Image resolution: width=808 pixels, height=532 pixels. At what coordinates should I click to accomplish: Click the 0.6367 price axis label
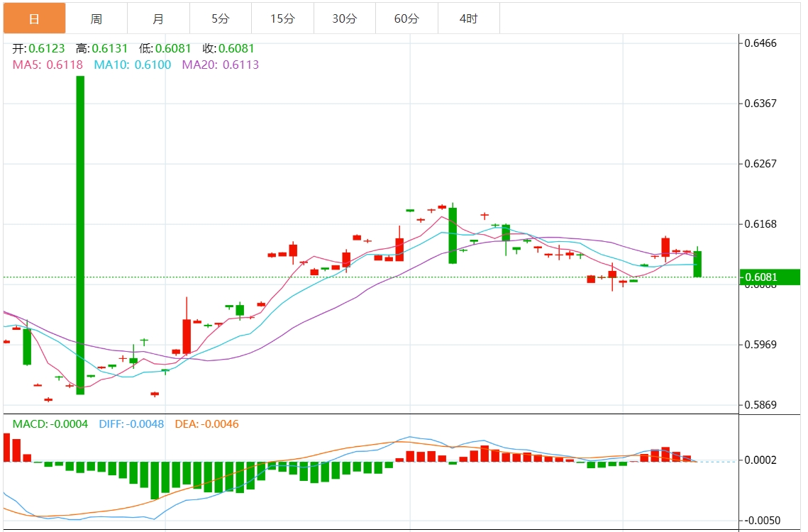pyautogui.click(x=760, y=104)
